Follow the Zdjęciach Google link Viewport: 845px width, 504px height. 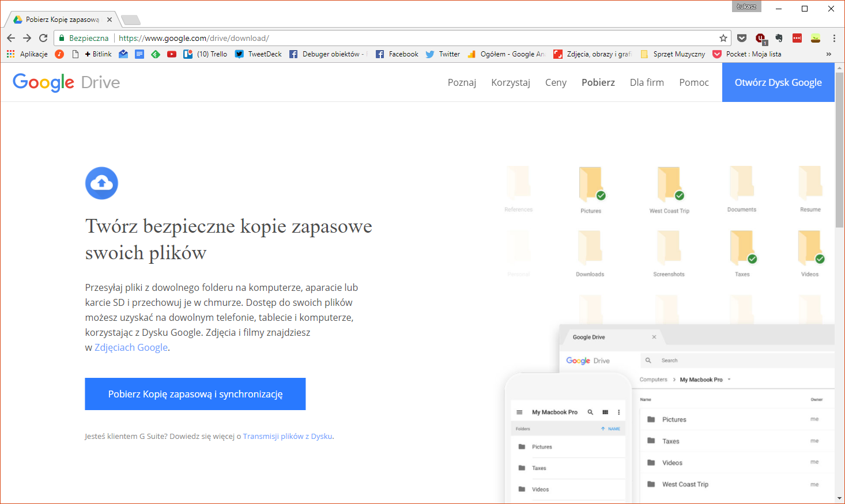point(131,347)
